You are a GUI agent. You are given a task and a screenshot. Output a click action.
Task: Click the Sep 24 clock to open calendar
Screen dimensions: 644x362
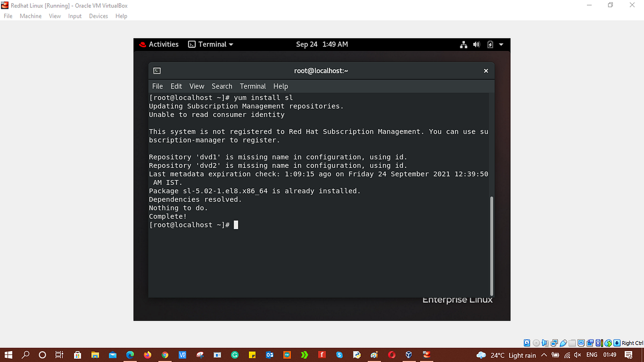[x=322, y=45]
